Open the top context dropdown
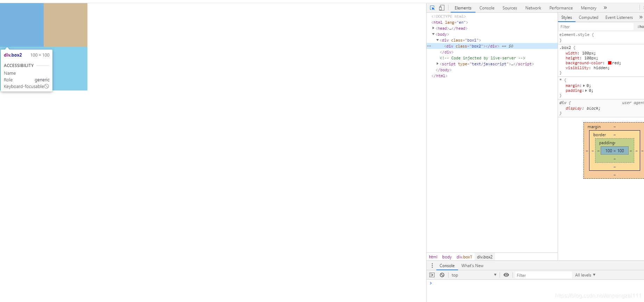Image resolution: width=644 pixels, height=302 pixels. pos(473,275)
